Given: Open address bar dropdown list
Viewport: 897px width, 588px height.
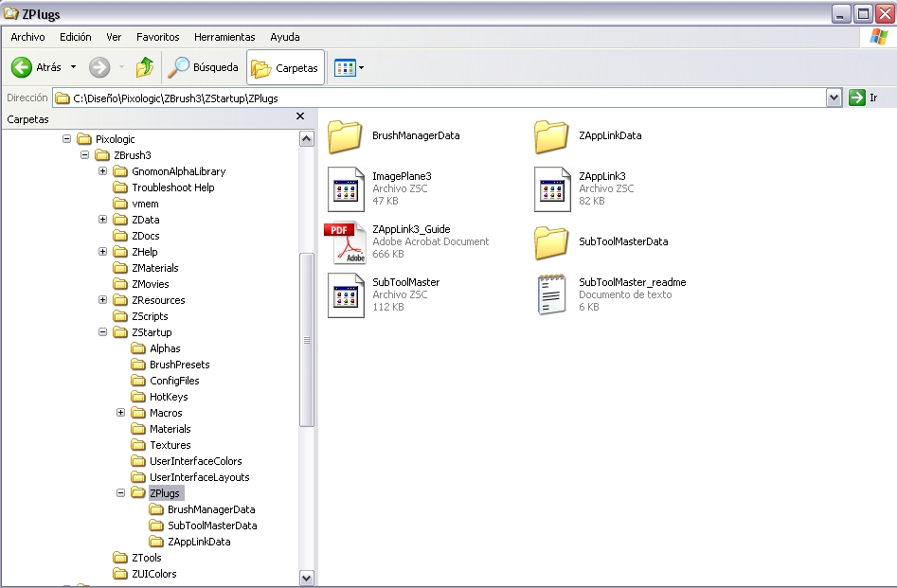Looking at the screenshot, I should pos(834,98).
